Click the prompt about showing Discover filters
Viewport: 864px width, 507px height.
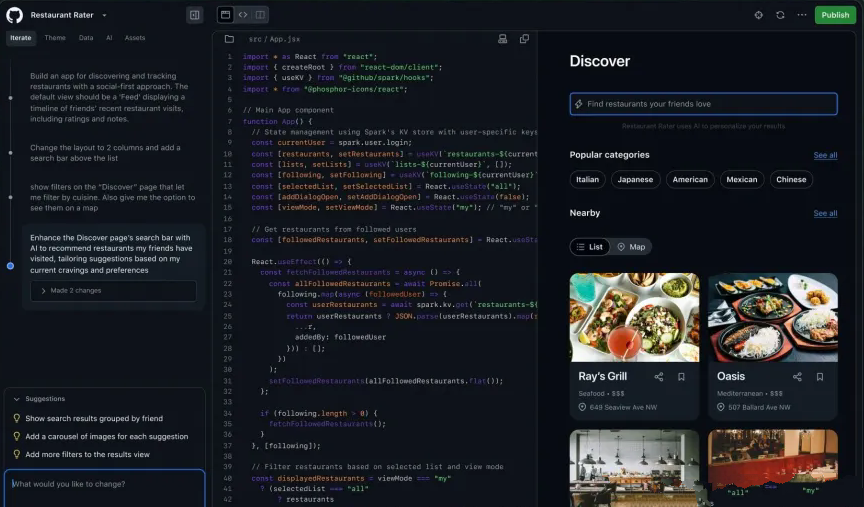[x=112, y=197]
